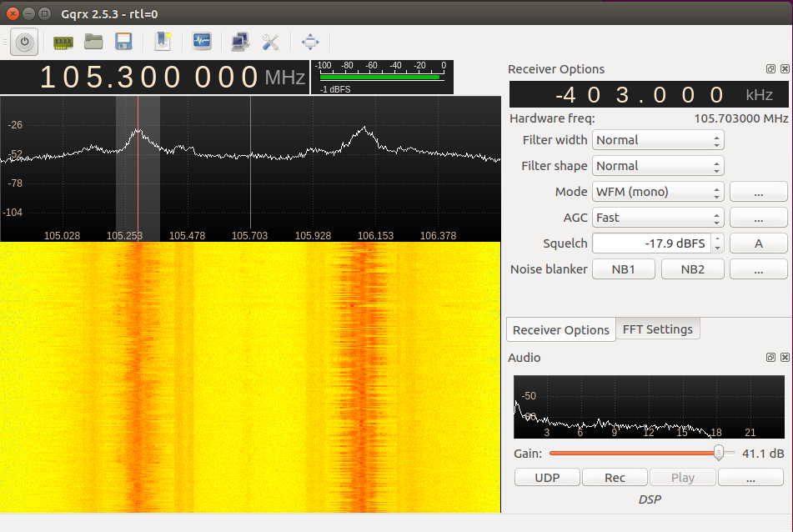Close the Audio panel
Viewport: 793px width, 532px height.
coord(785,358)
